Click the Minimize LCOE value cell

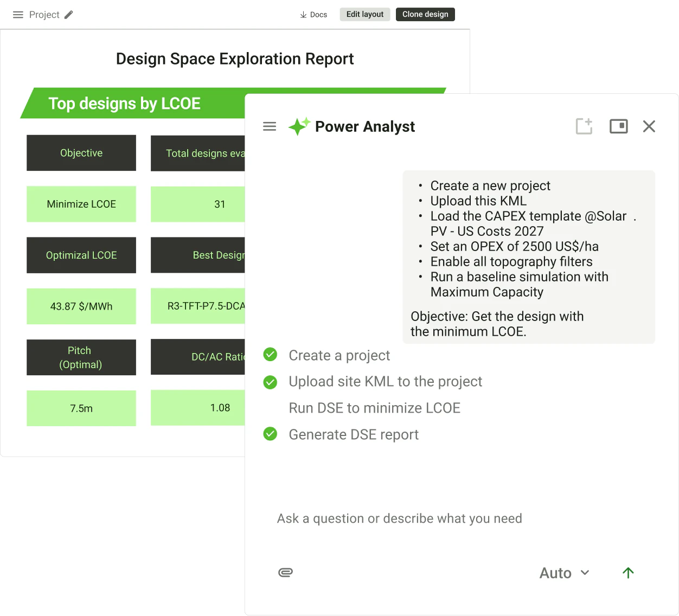click(81, 204)
